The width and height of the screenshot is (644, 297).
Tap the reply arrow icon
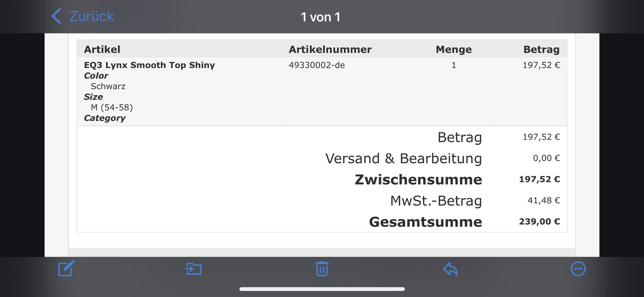450,269
